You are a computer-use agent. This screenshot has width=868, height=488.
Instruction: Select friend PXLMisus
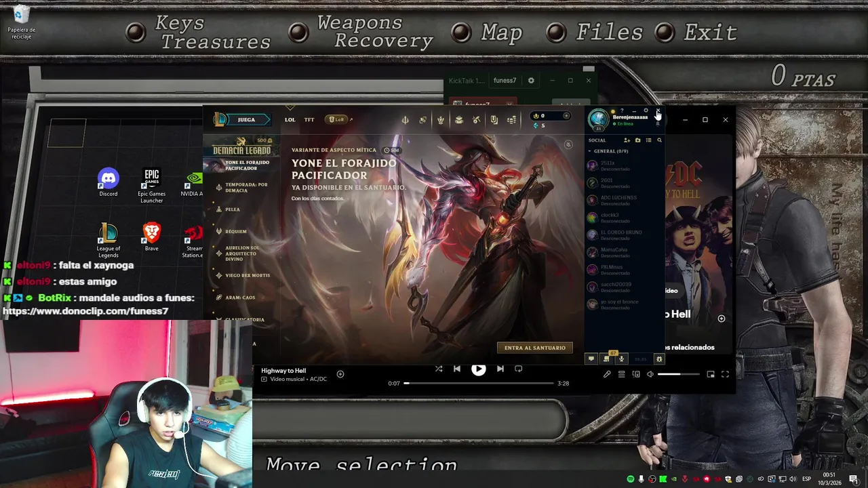(625, 270)
